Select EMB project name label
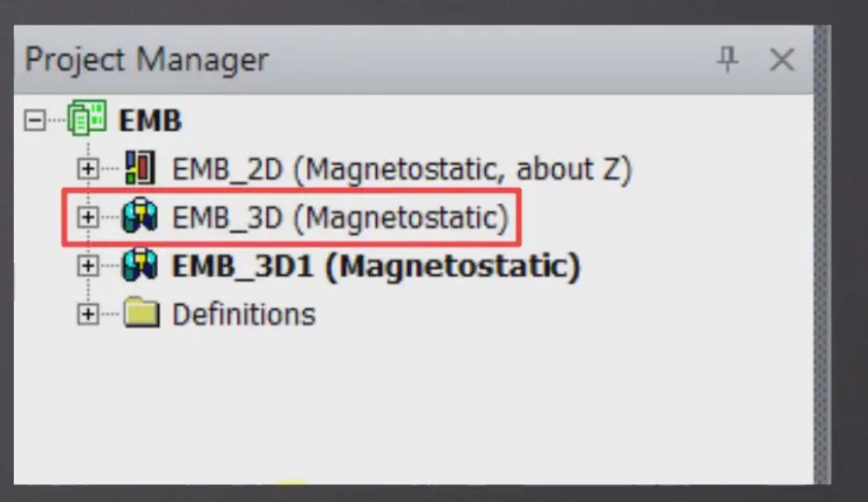The width and height of the screenshot is (868, 502). coord(150,120)
